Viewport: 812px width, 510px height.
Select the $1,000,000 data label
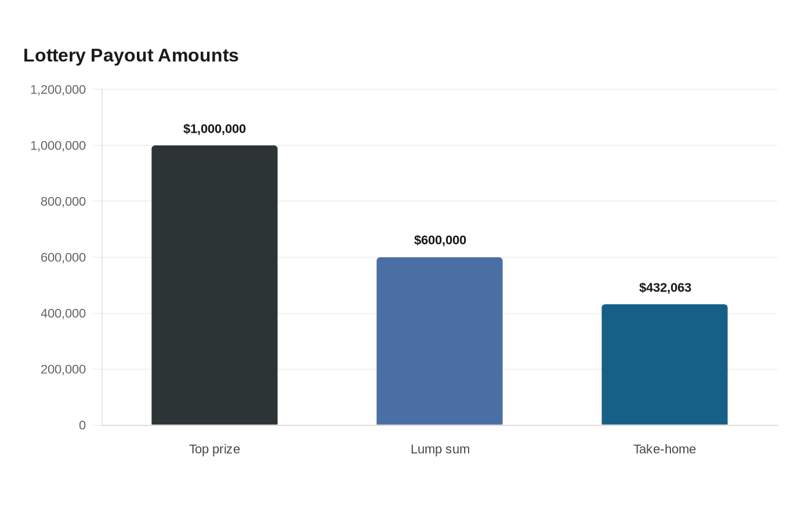(x=215, y=129)
